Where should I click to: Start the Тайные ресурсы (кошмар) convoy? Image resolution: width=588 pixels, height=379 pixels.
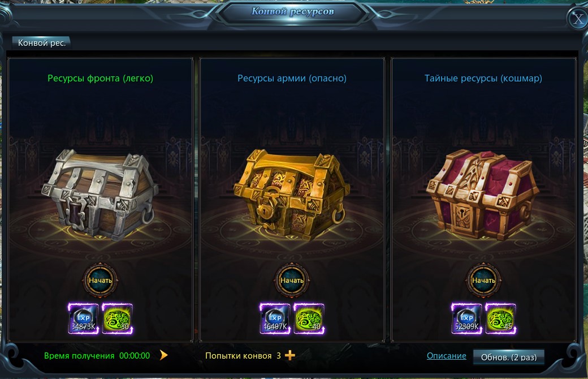[483, 281]
